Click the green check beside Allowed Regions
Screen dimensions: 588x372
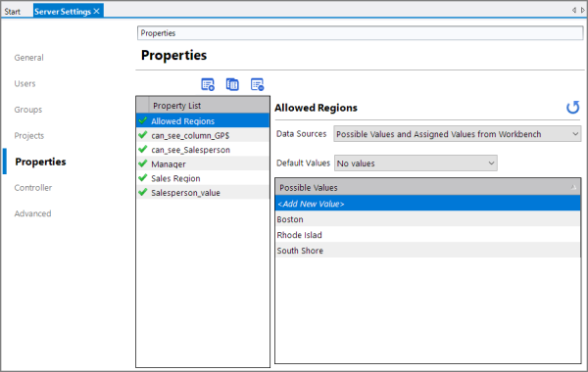click(x=142, y=120)
